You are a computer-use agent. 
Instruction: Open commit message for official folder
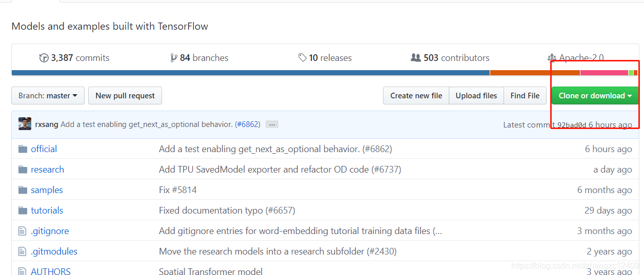coord(275,149)
